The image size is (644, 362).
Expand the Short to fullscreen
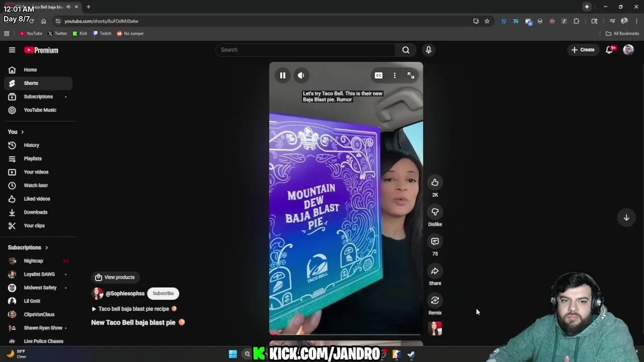(x=411, y=75)
